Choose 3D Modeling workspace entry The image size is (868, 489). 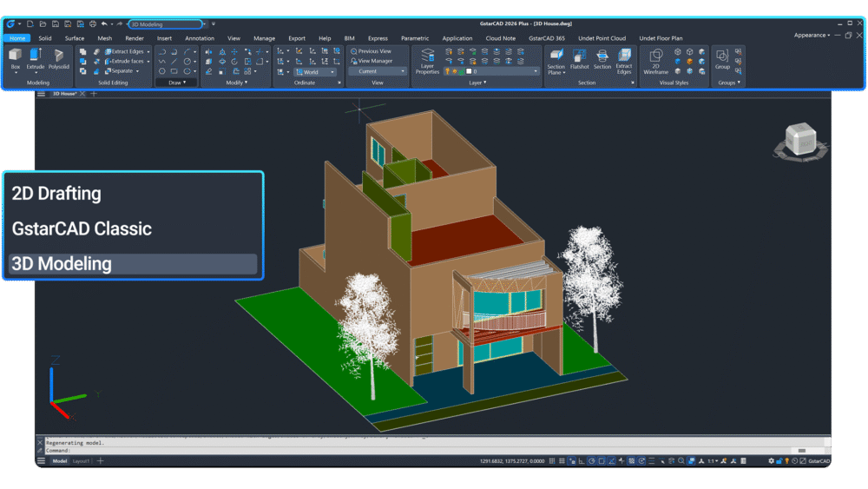[x=133, y=263]
